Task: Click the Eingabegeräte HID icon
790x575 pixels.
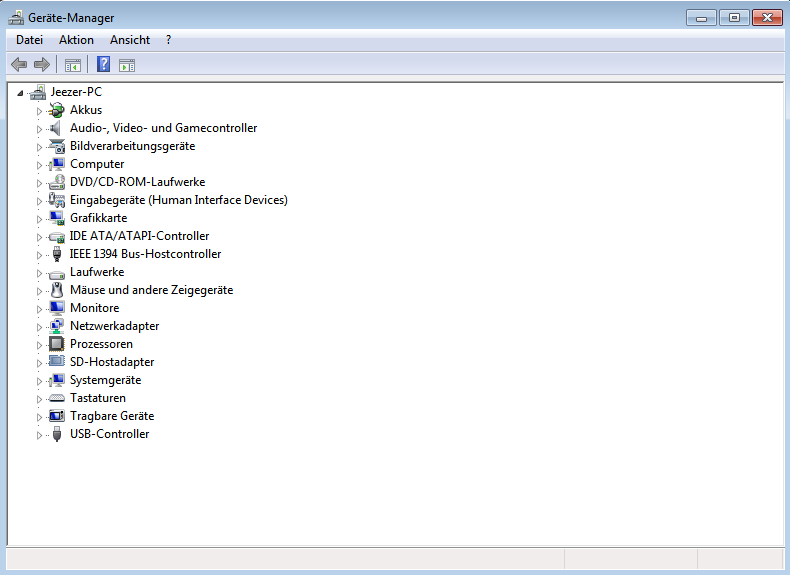Action: pos(57,200)
